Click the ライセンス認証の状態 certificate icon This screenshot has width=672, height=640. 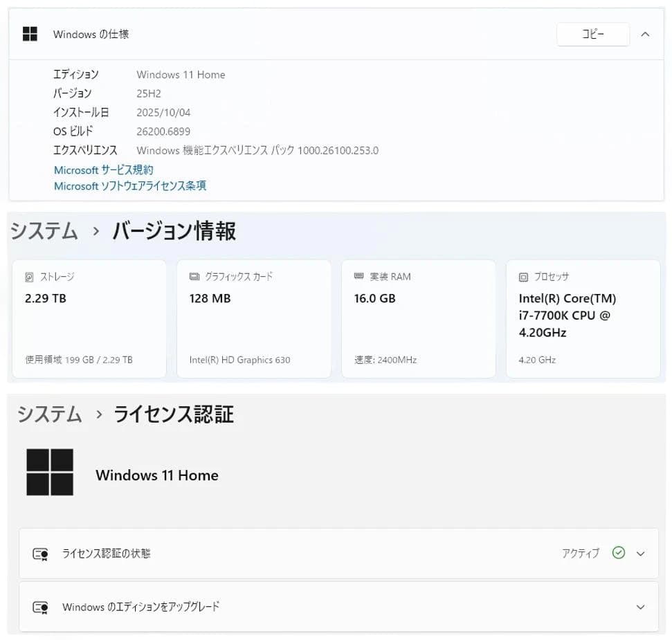pyautogui.click(x=41, y=554)
